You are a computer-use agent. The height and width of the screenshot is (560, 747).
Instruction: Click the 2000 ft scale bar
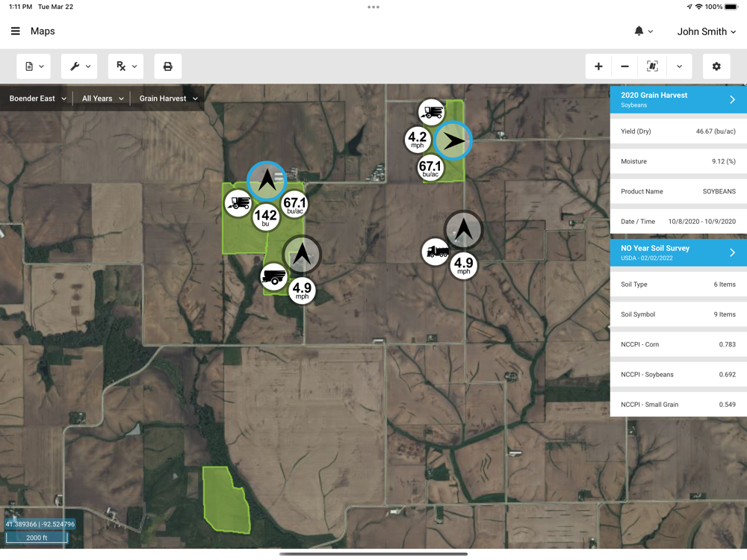(37, 538)
